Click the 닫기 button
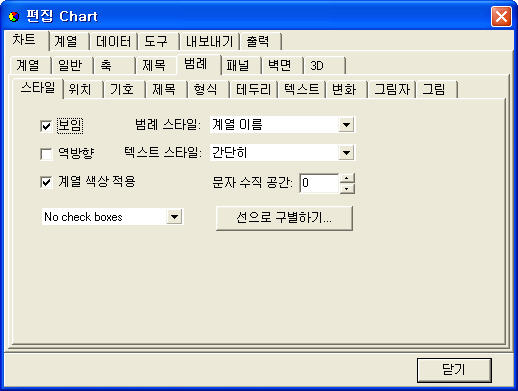The height and width of the screenshot is (391, 518). 454,370
